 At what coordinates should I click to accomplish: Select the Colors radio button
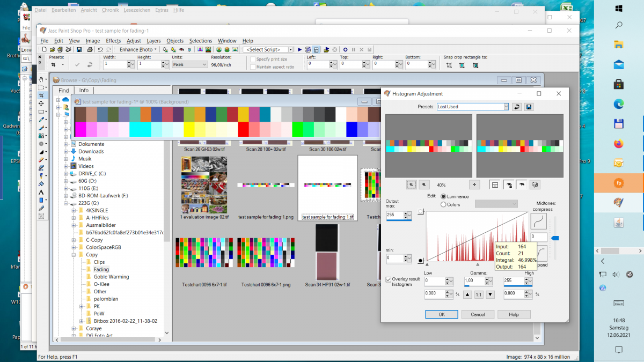point(443,204)
